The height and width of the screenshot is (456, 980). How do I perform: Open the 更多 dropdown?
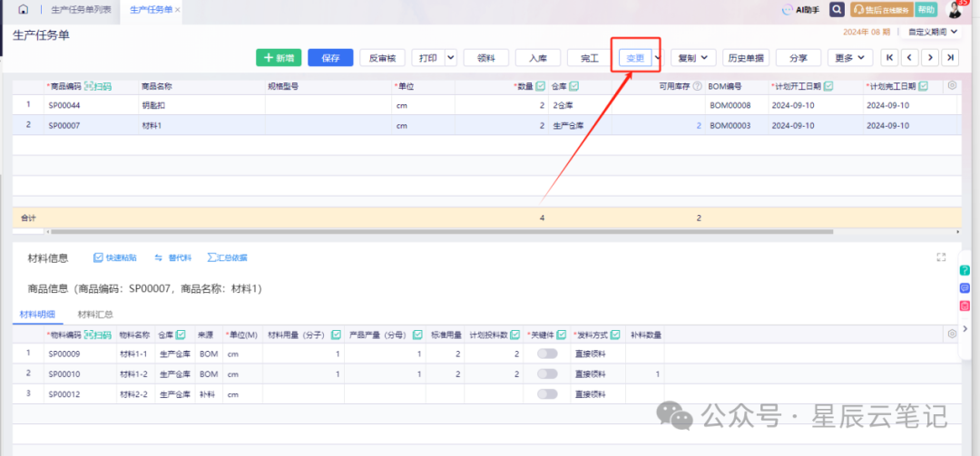click(x=850, y=57)
